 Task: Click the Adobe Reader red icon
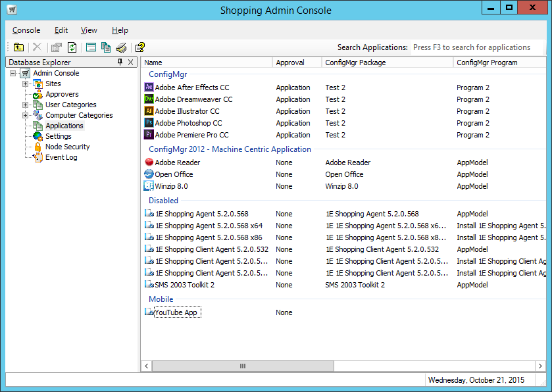(149, 162)
